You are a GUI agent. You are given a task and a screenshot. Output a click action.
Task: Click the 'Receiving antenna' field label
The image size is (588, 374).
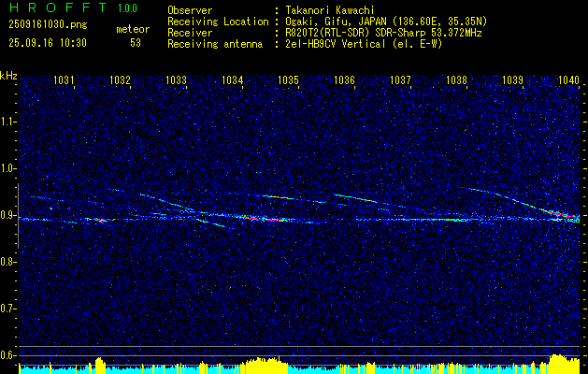pos(215,44)
